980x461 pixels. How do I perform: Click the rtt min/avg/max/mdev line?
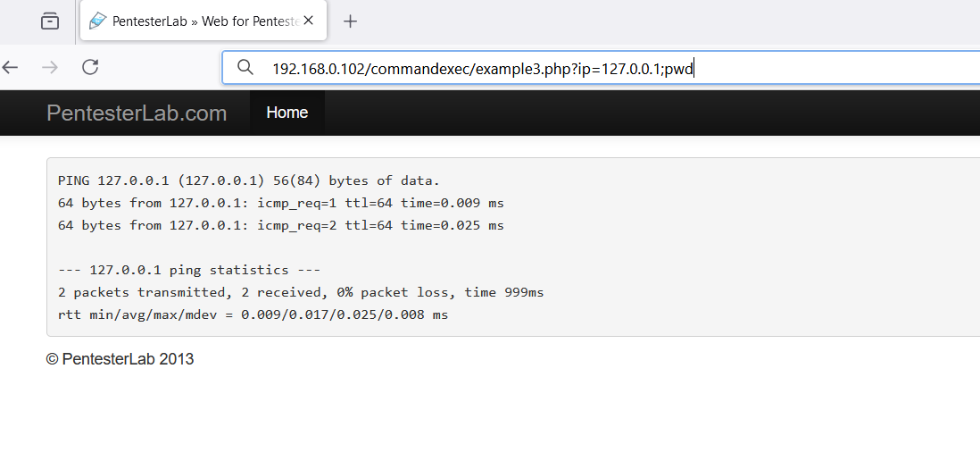[x=253, y=314]
